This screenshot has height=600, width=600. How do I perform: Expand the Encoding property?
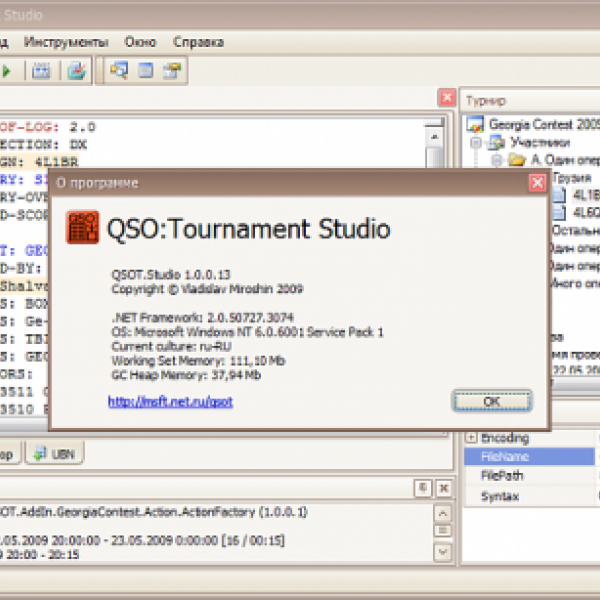pos(471,437)
